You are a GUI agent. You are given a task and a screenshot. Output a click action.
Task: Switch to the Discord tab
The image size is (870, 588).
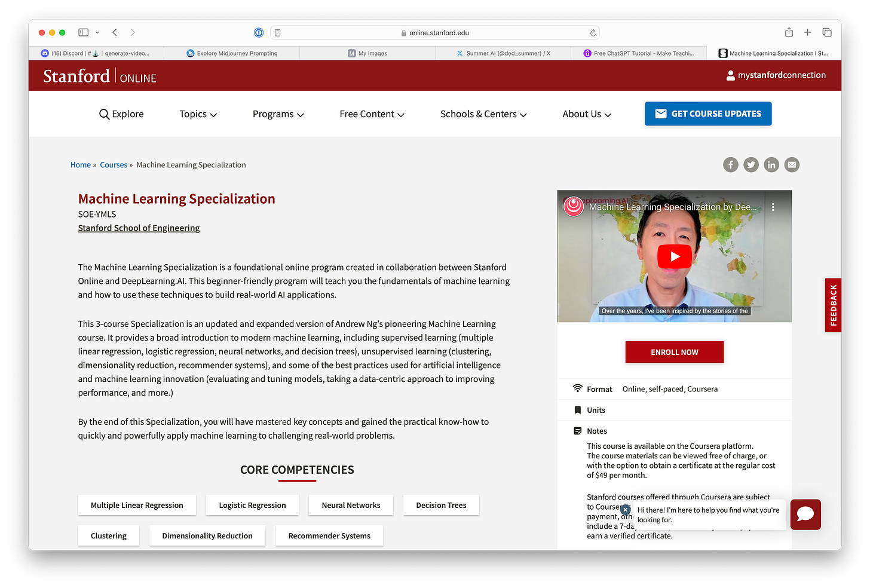[96, 53]
